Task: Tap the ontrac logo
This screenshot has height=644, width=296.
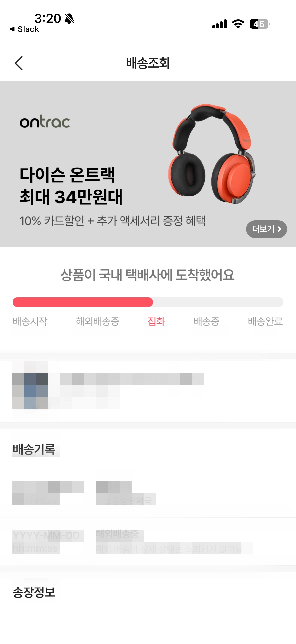Action: (x=45, y=122)
